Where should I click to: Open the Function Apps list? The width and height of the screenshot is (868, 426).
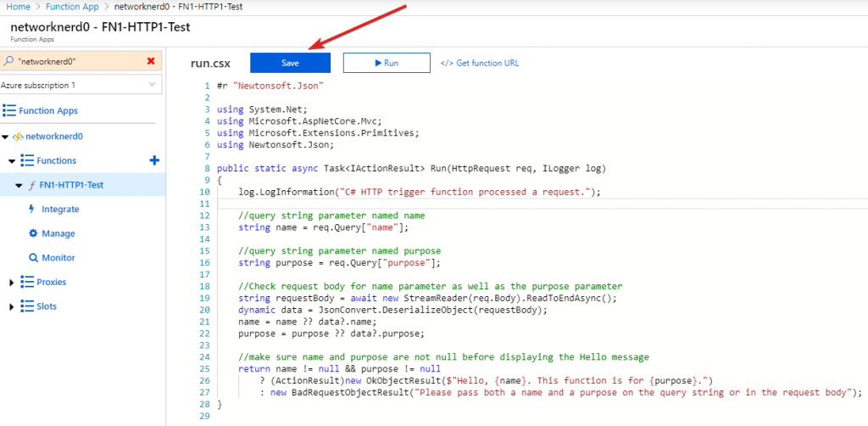pyautogui.click(x=48, y=111)
